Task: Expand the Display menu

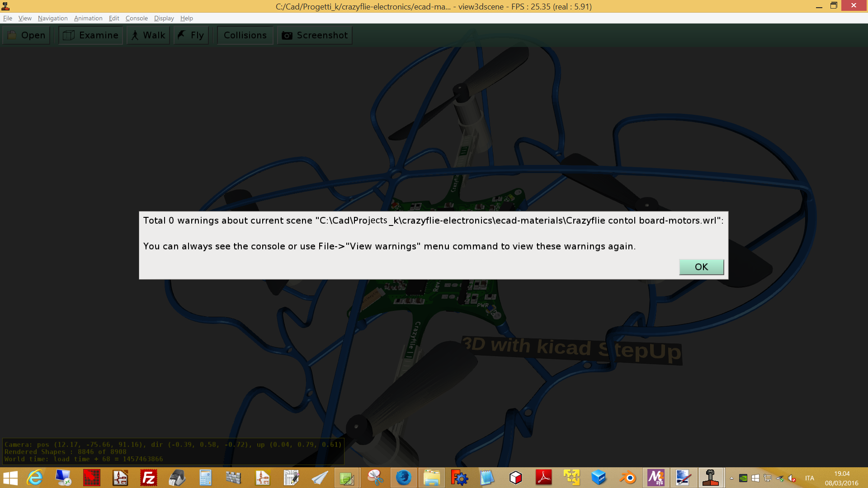Action: [164, 18]
